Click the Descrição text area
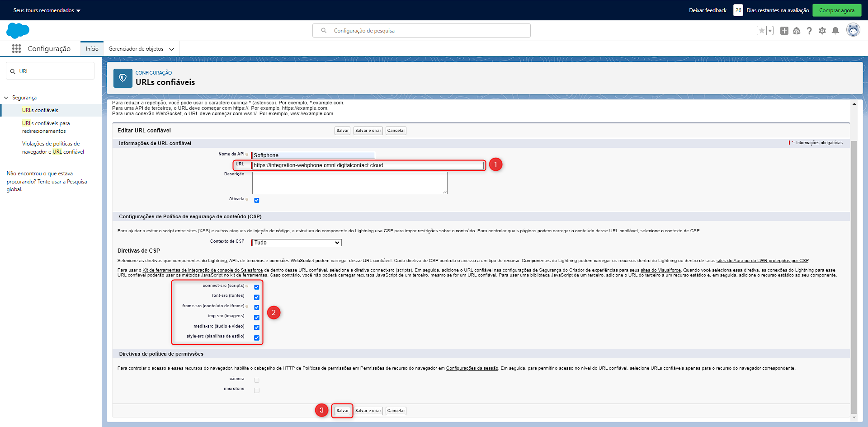Image resolution: width=868 pixels, height=427 pixels. pos(349,183)
